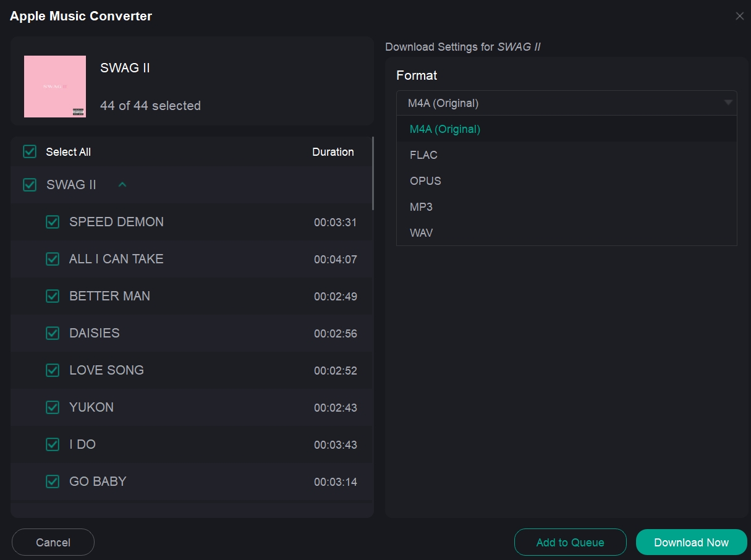Screen dimensions: 751x560
Task: Choose MP3 from the format list
Action: (x=421, y=207)
